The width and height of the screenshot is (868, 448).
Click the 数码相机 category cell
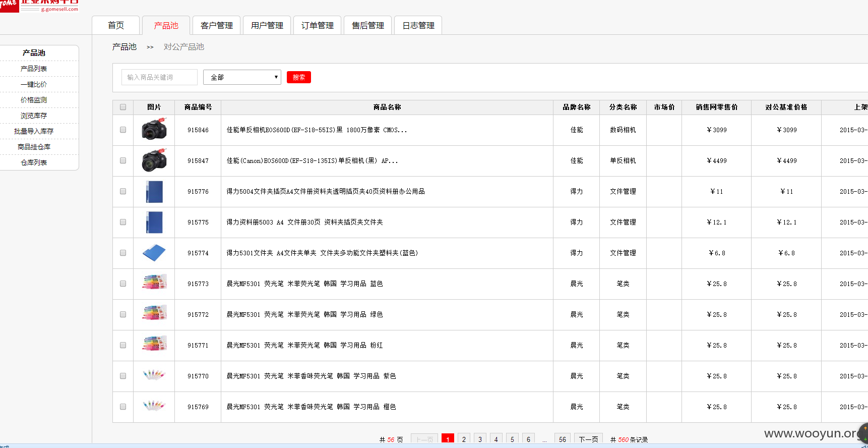point(623,130)
